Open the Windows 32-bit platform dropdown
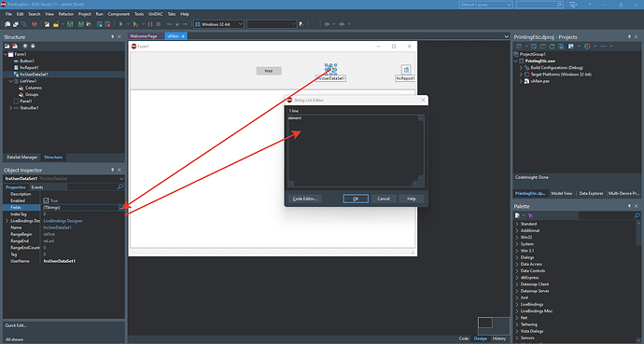644x344 pixels. 219,24
